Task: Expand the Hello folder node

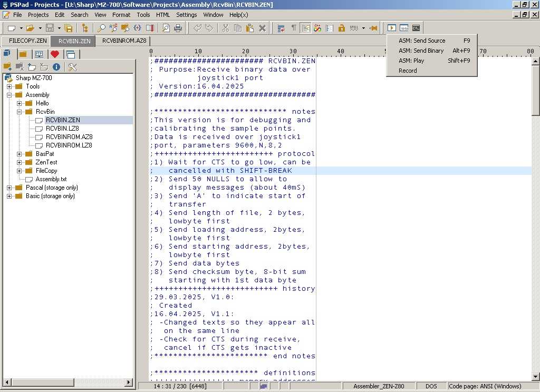Action: [x=20, y=103]
